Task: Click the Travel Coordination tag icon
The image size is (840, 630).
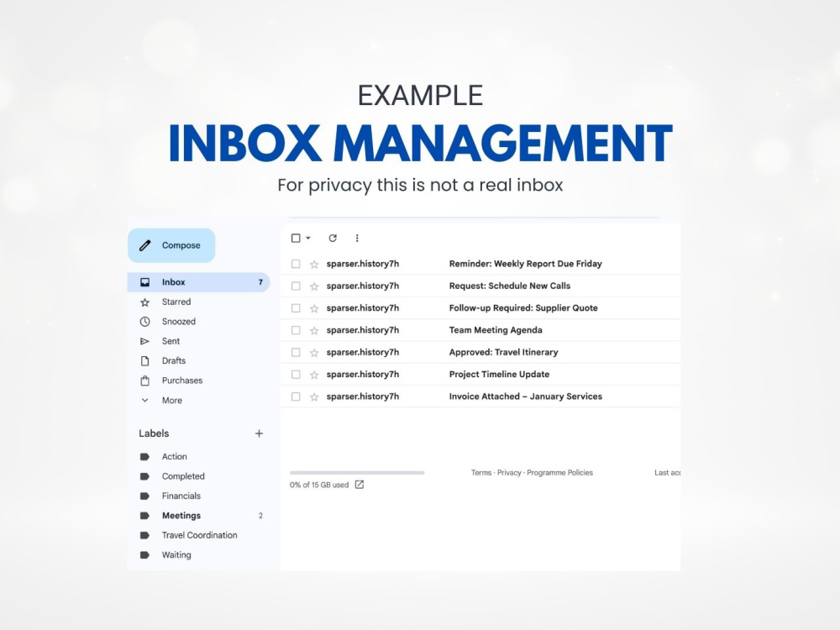Action: 144,535
